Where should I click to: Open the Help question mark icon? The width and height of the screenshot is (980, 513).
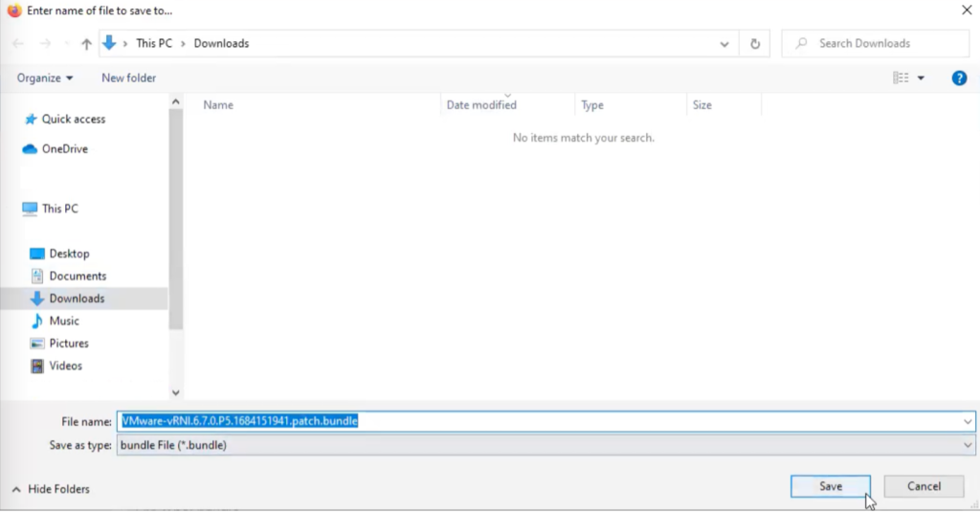point(959,78)
